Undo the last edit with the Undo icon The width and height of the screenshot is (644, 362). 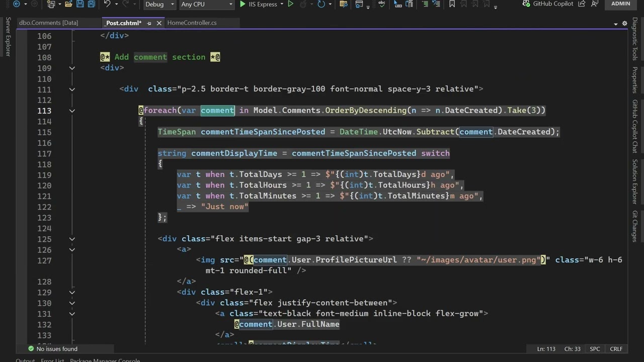[107, 4]
